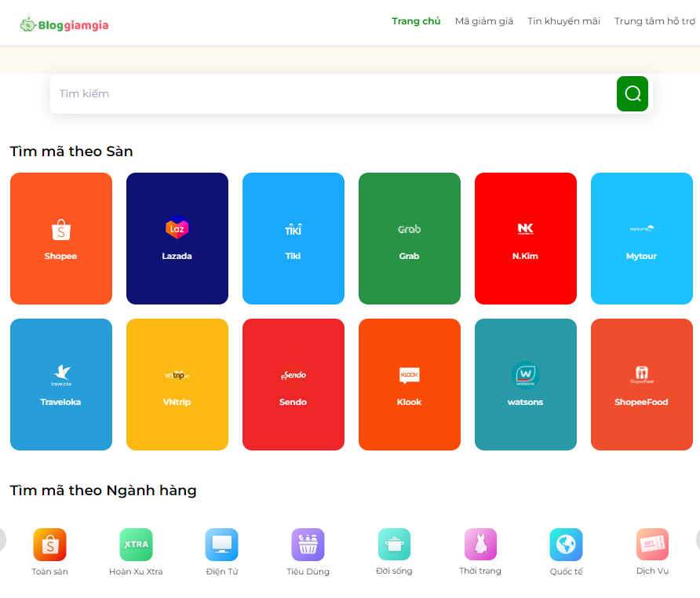The height and width of the screenshot is (598, 700).
Task: Open Tin khuyến mãi menu
Action: click(x=563, y=21)
